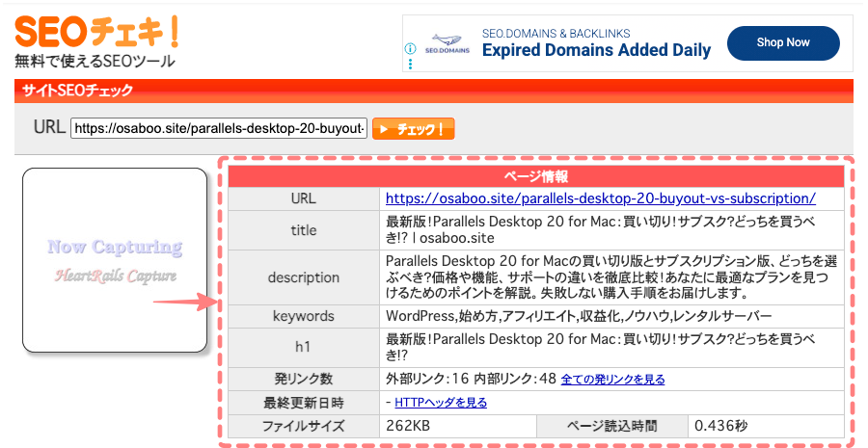Click the SEO.DOMAINS whale logo
868x448 pixels.
click(448, 43)
